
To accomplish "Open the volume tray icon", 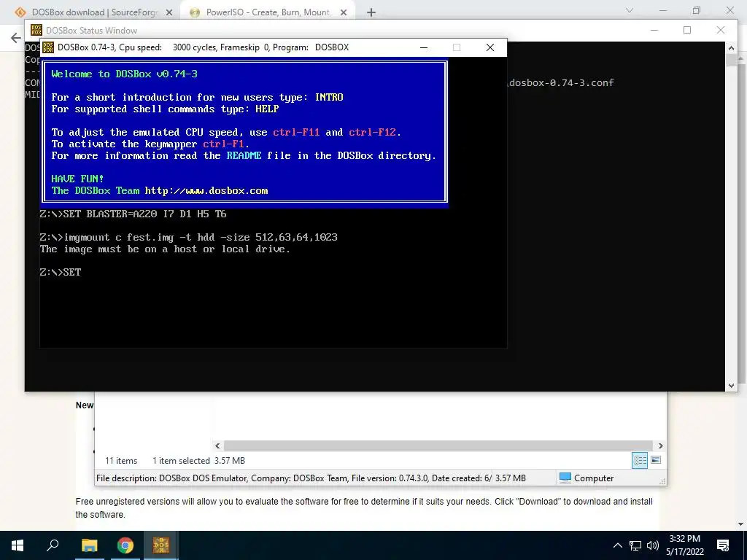I will (653, 545).
